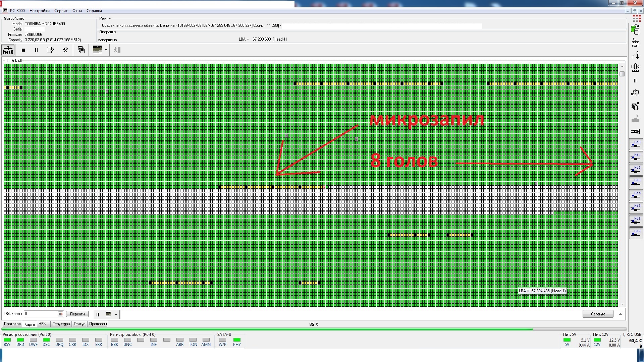Click the map's vertical scrollbar thumb

[622, 74]
